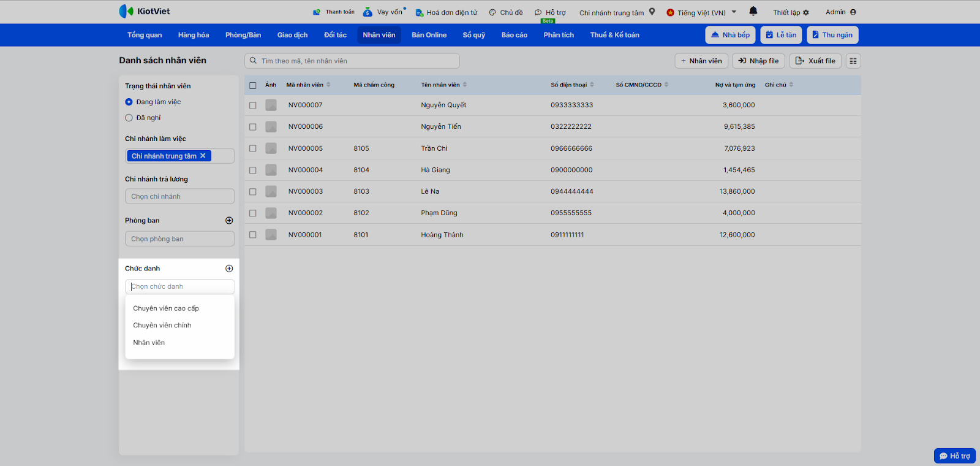Image resolution: width=980 pixels, height=466 pixels.
Task: Check the row for NV000003
Action: (252, 192)
